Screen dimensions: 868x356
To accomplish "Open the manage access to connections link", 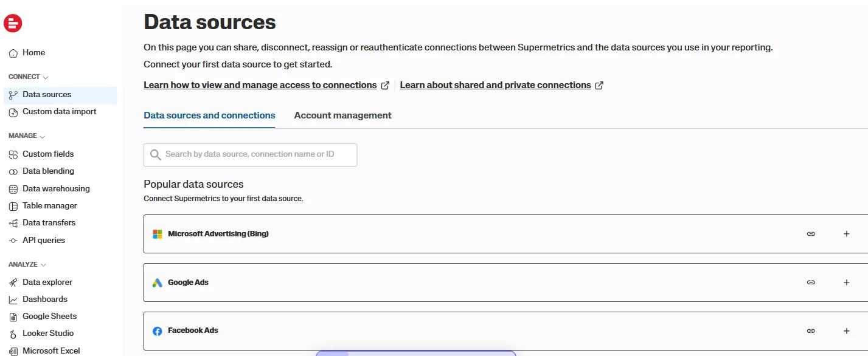I will click(x=260, y=85).
